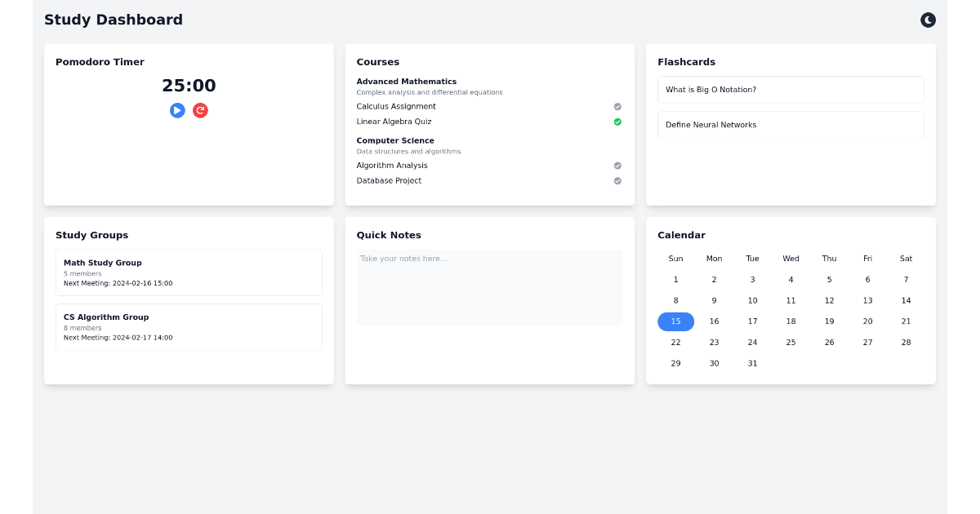Toggle the Database Project status circle

pos(617,181)
